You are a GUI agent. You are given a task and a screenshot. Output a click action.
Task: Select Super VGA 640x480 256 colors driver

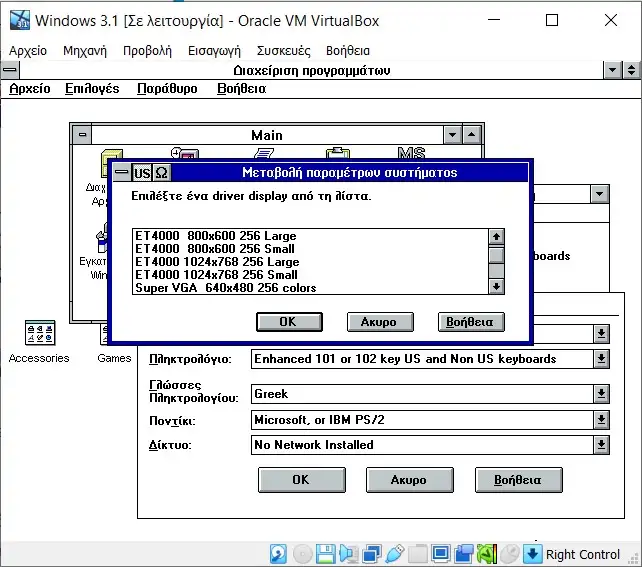pos(310,288)
